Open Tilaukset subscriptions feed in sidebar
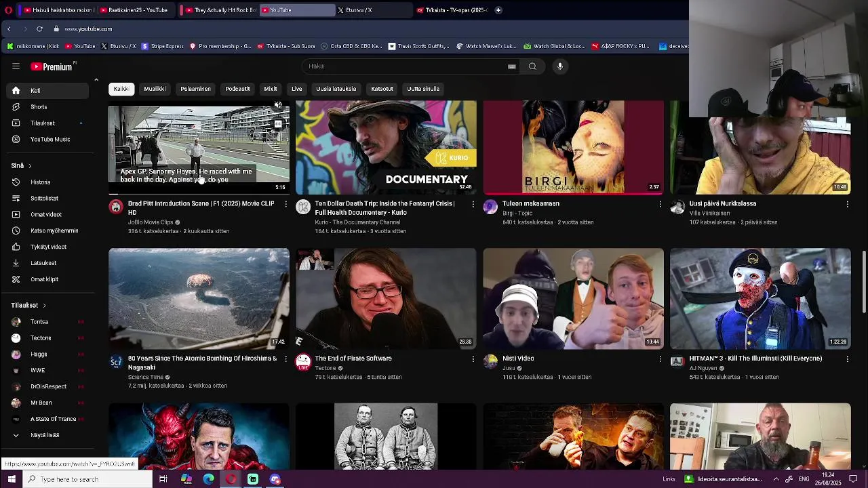 47,123
